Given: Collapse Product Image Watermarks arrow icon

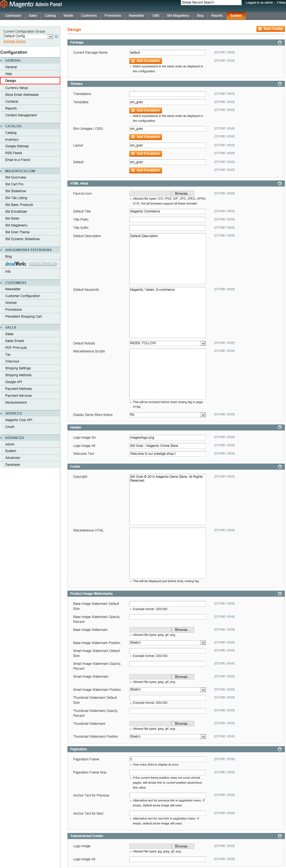Looking at the screenshot, I should click(280, 594).
